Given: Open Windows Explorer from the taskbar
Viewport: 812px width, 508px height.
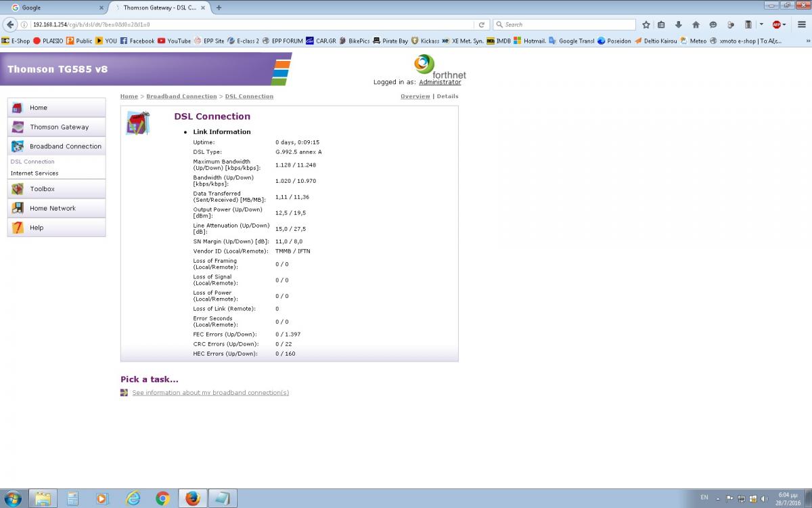Looking at the screenshot, I should (x=43, y=499).
